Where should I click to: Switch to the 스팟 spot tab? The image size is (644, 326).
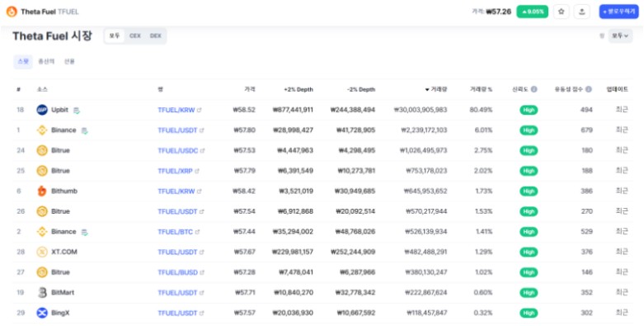click(x=23, y=61)
